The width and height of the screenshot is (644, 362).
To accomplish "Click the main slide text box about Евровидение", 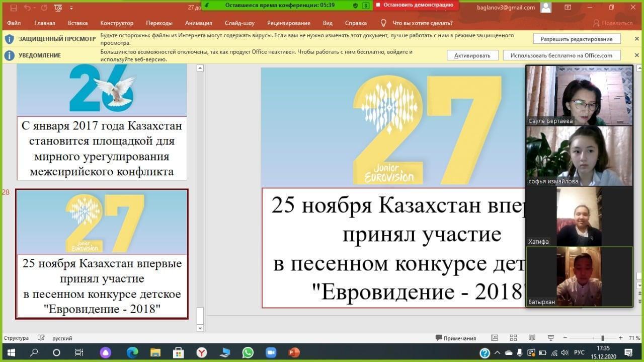I will click(x=393, y=248).
